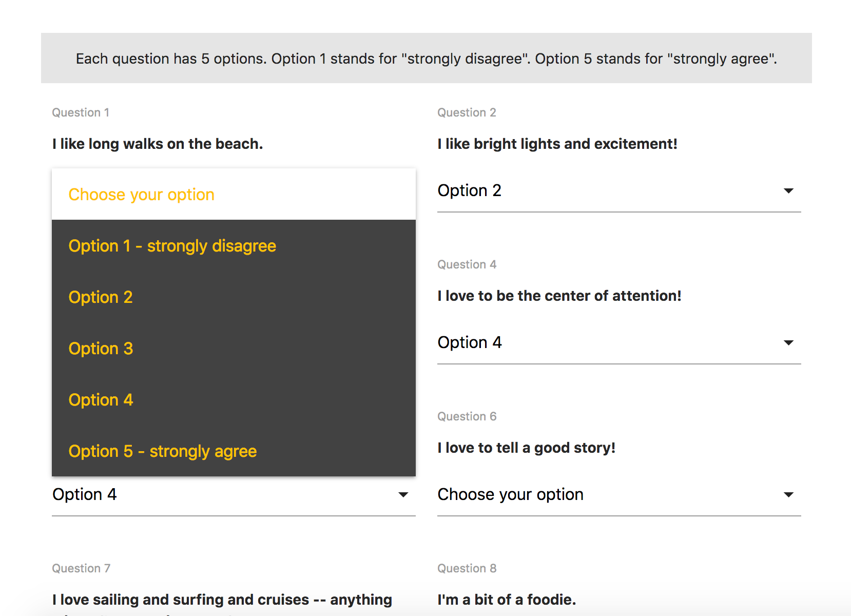Click the gray instructions banner text
This screenshot has width=851, height=616.
(x=426, y=59)
